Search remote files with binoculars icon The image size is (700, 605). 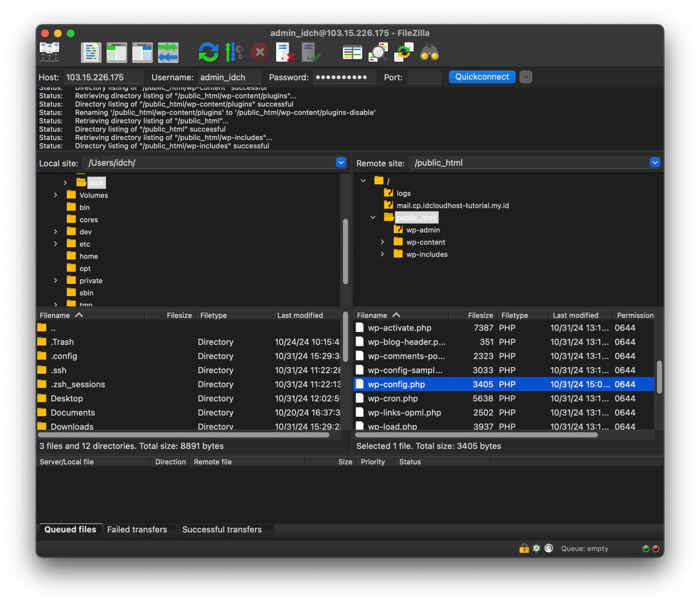[x=429, y=53]
